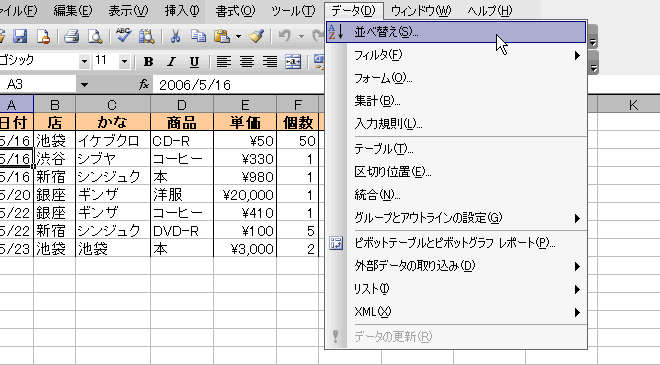Align text right
The image size is (660, 365).
270,62
